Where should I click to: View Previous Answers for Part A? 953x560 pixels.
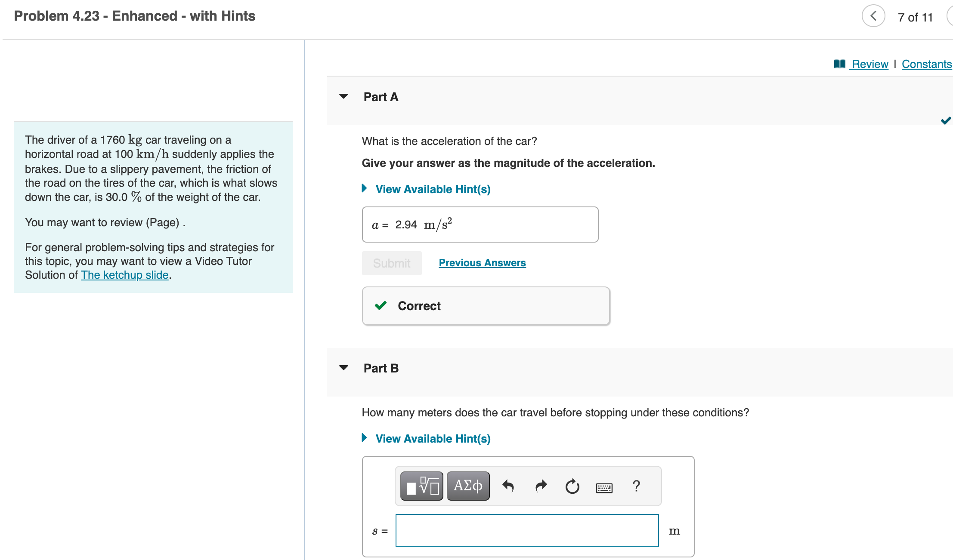coord(482,263)
